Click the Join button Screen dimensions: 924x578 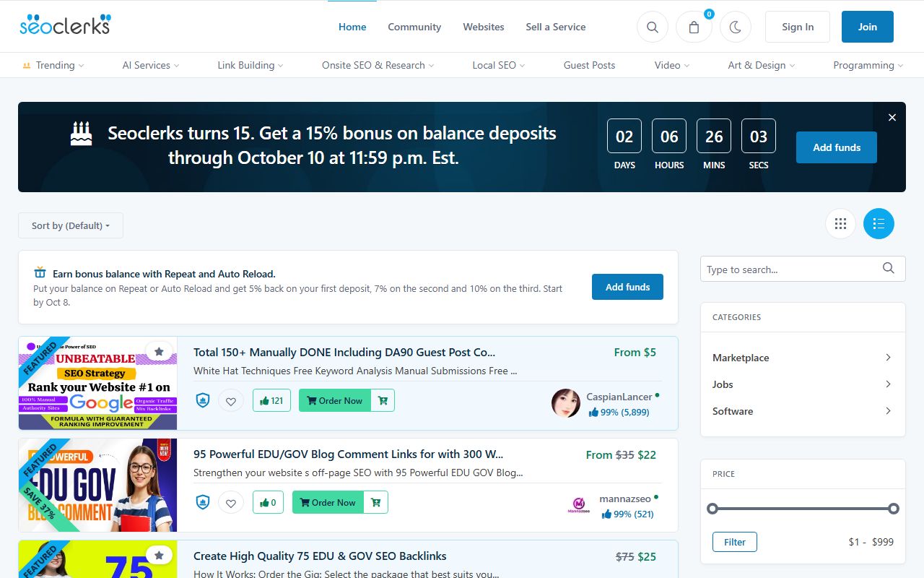(868, 27)
